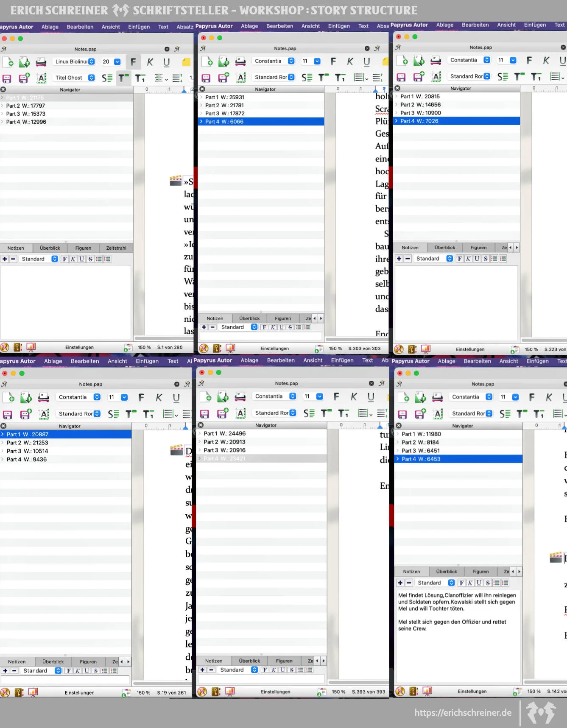The height and width of the screenshot is (728, 567).
Task: Click framed A text icon beside Titel Ghost dropdown
Action: pyautogui.click(x=42, y=78)
